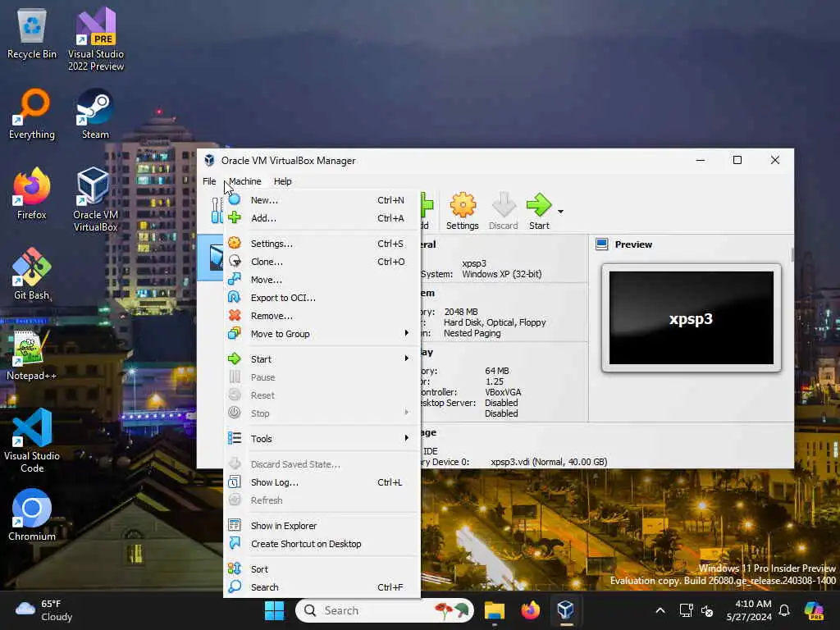
Task: Click the Sort icon in menu
Action: tap(234, 568)
